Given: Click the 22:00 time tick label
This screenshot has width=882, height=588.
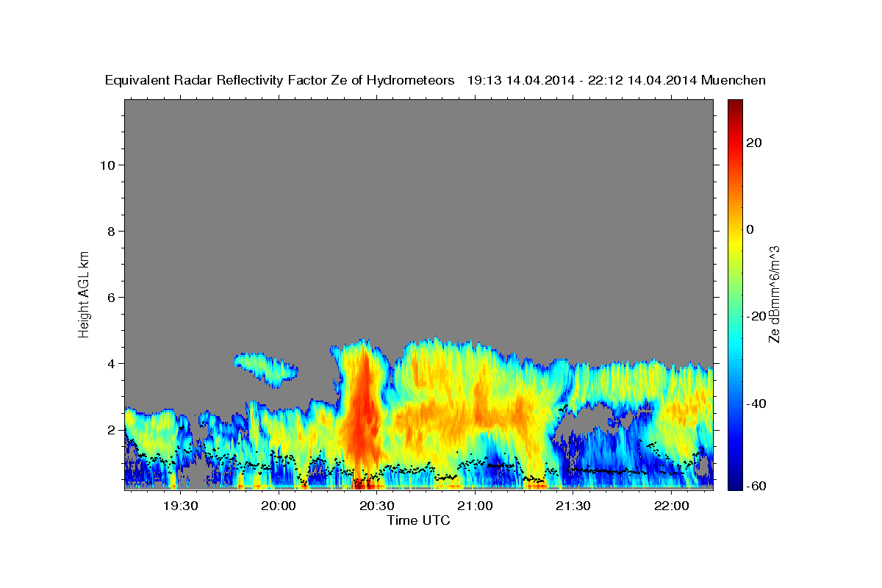Looking at the screenshot, I should (x=671, y=506).
